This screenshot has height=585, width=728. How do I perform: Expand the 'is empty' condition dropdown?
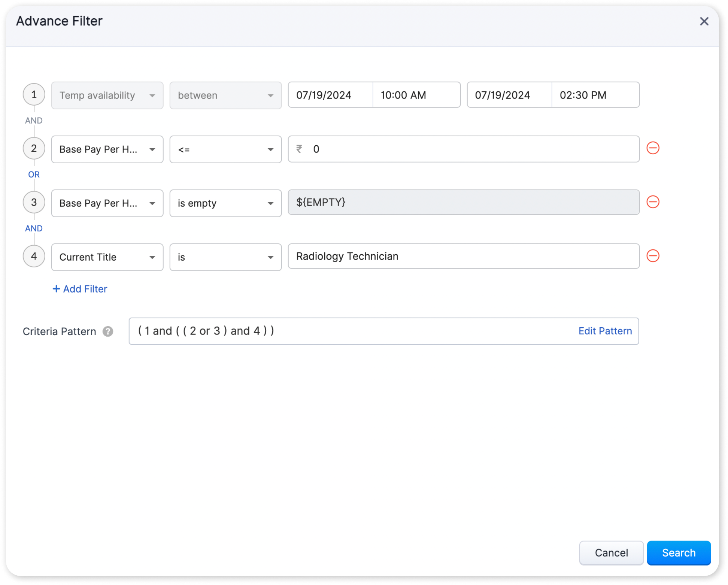click(225, 203)
